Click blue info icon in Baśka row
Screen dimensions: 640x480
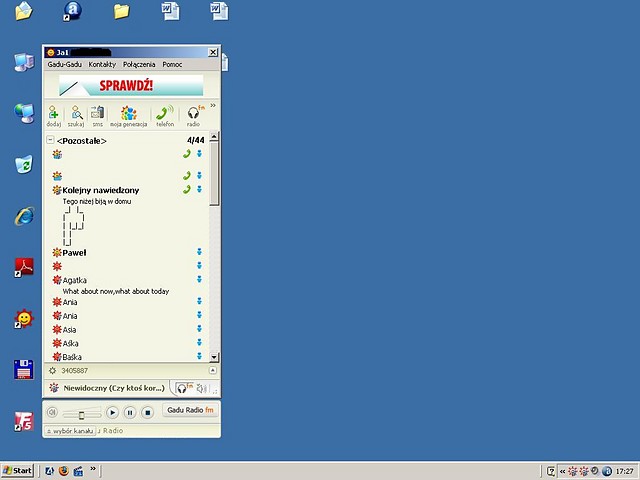[199, 356]
